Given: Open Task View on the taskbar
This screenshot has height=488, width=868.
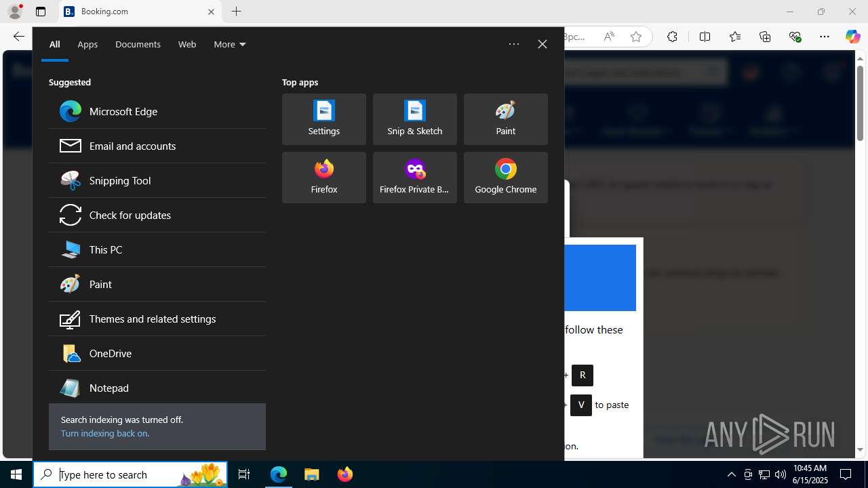Looking at the screenshot, I should point(244,474).
